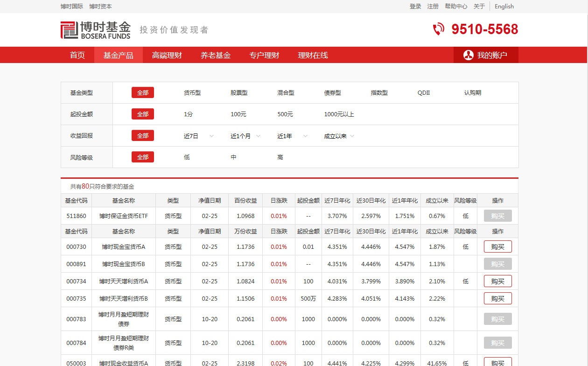The image size is (588, 366).
Task: Click 购买 for 博时天天增利货币B
Action: point(498,298)
